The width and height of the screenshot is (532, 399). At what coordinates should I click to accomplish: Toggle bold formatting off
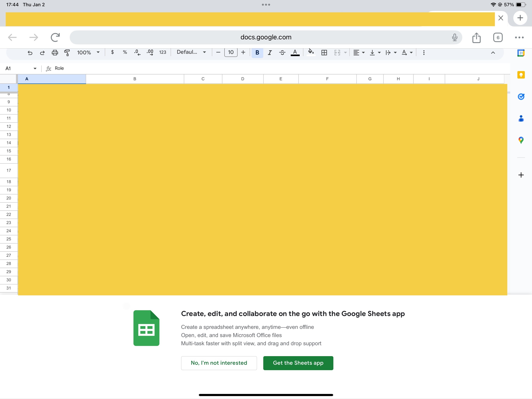point(257,53)
